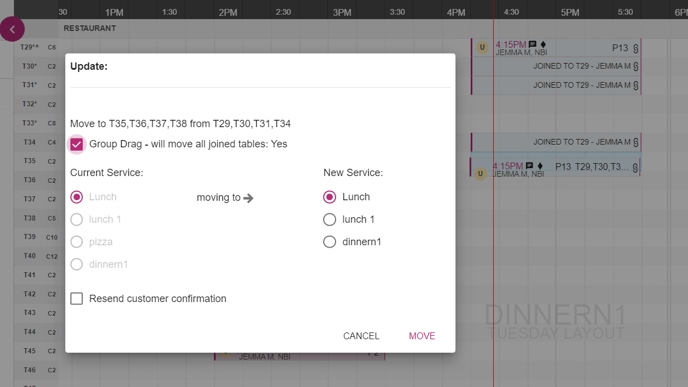Click comment icon on T29 4:15PM booking
The width and height of the screenshot is (688, 387).
coord(532,44)
